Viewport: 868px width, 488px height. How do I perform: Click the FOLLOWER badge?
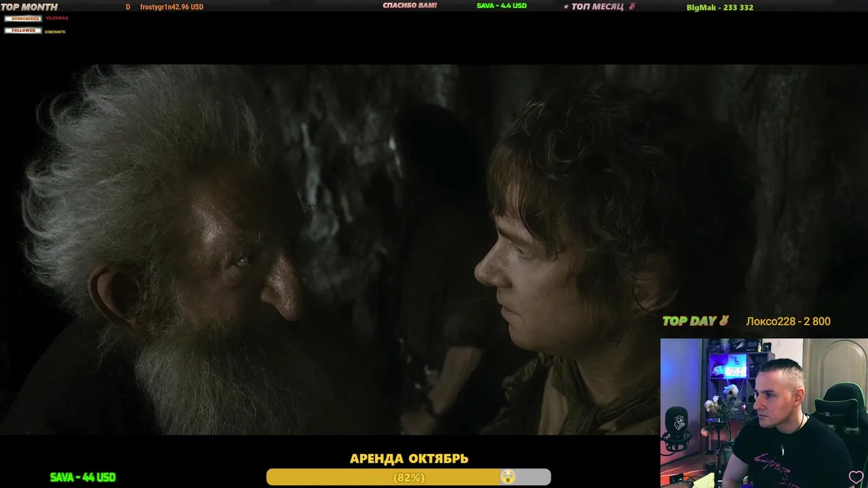pyautogui.click(x=23, y=30)
